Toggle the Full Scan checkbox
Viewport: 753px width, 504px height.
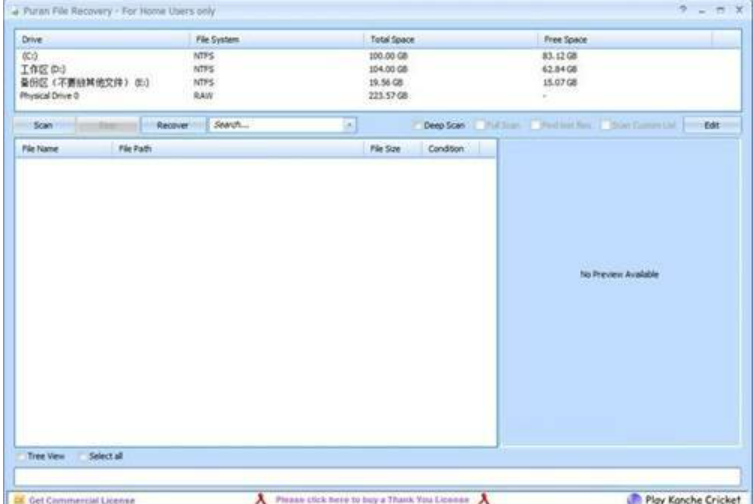[479, 125]
